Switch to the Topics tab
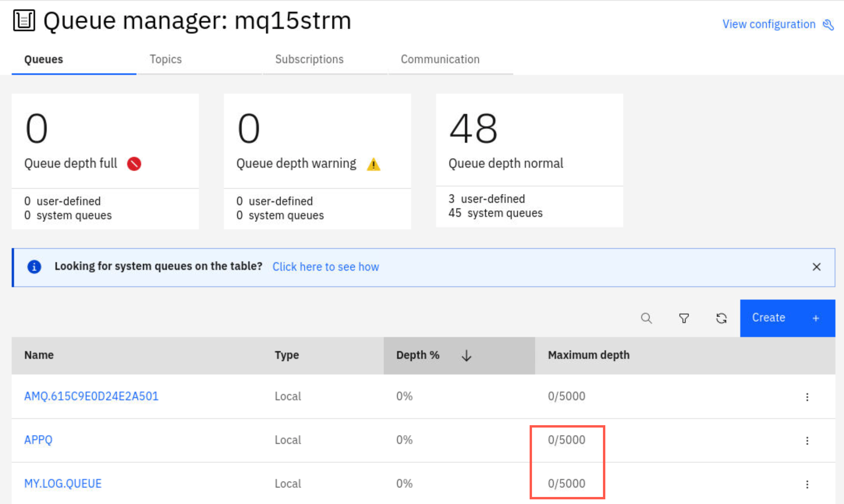The image size is (844, 504). click(x=200, y=59)
